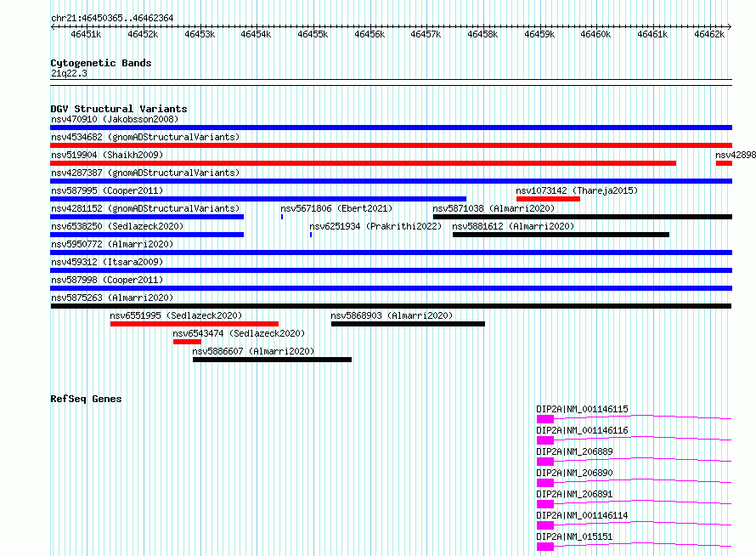Select the red bar under nsv6551995 (Sedlazeck2020)
Screen dimensions: 756x556
[x=195, y=324]
